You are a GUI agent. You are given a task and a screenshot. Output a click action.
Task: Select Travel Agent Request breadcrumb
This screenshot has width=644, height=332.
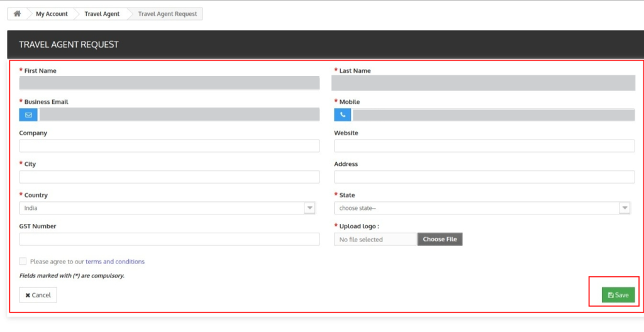tap(167, 14)
